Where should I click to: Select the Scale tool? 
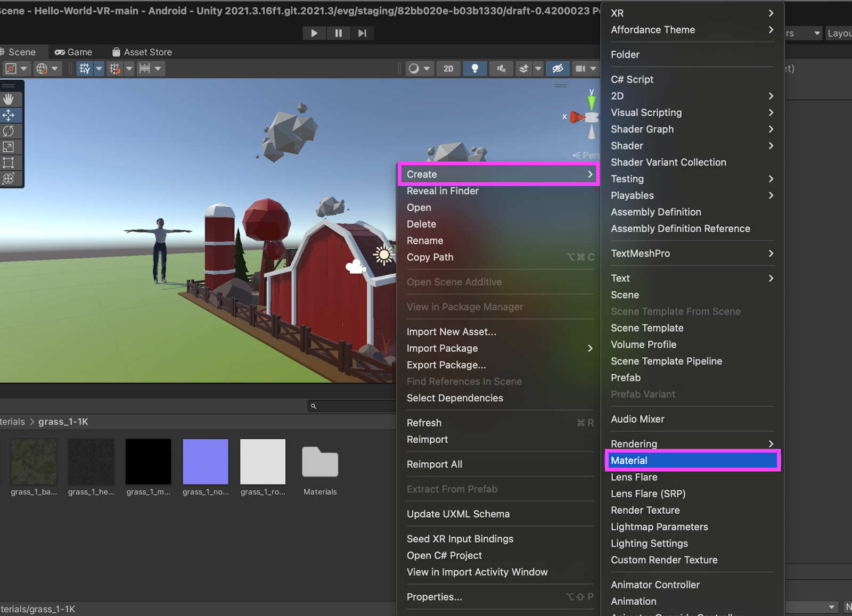pos(9,147)
